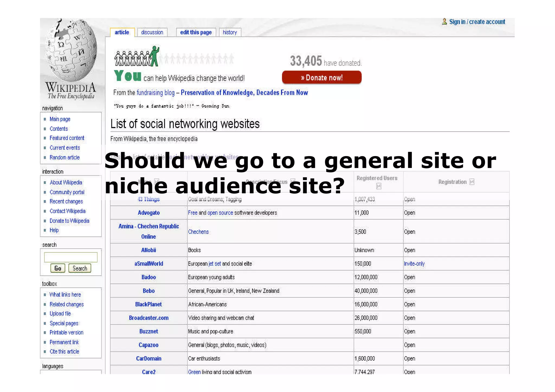
Task: Click Sign in / create account
Action: [477, 22]
